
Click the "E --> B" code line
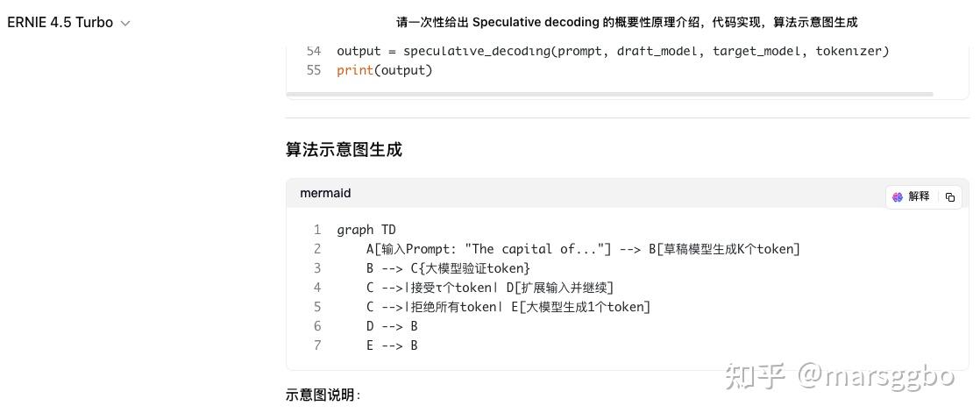click(x=392, y=345)
